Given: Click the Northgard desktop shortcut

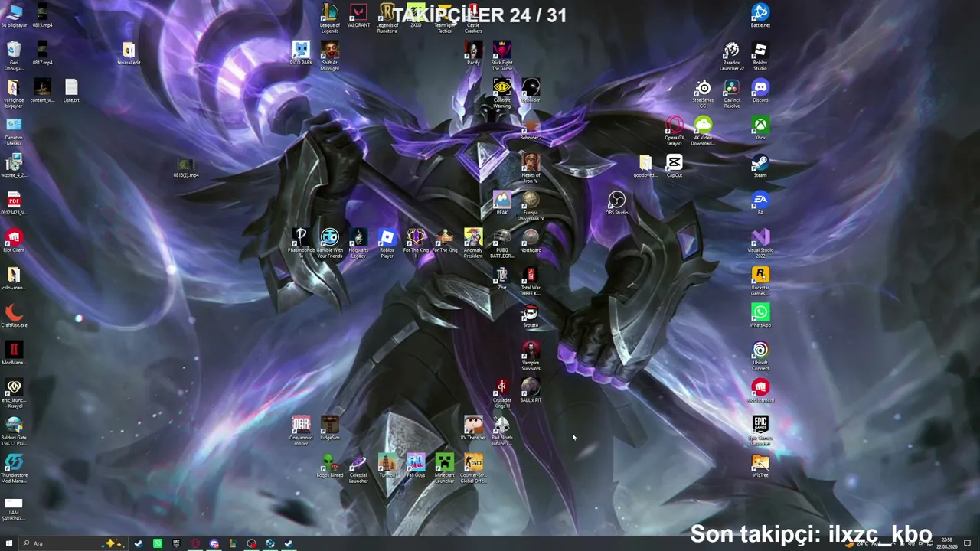Looking at the screenshot, I should (x=531, y=241).
